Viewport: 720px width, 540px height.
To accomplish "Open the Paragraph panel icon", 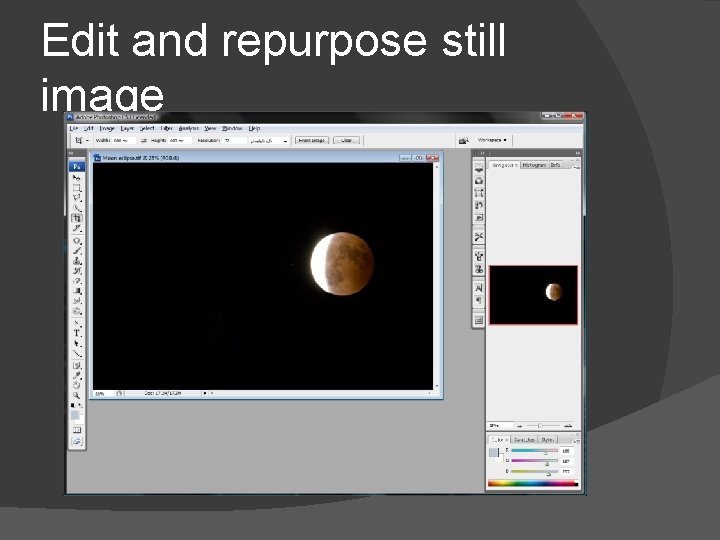I will tap(478, 301).
